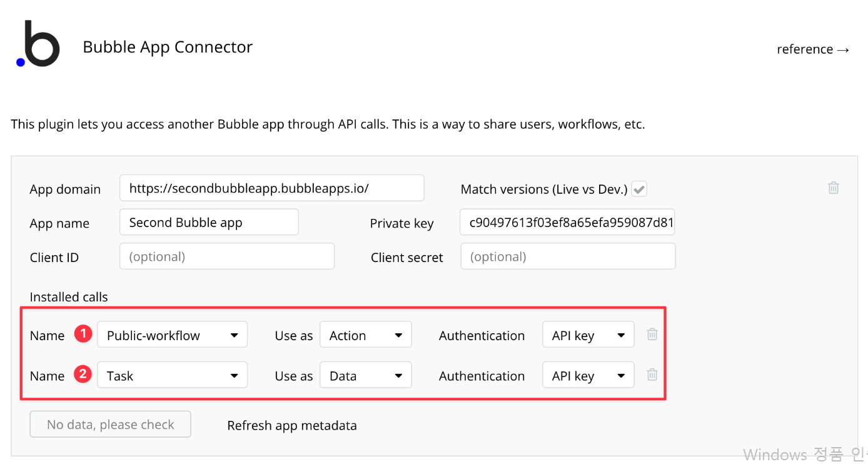Click the Installed calls label
The height and width of the screenshot is (464, 868).
pos(69,297)
